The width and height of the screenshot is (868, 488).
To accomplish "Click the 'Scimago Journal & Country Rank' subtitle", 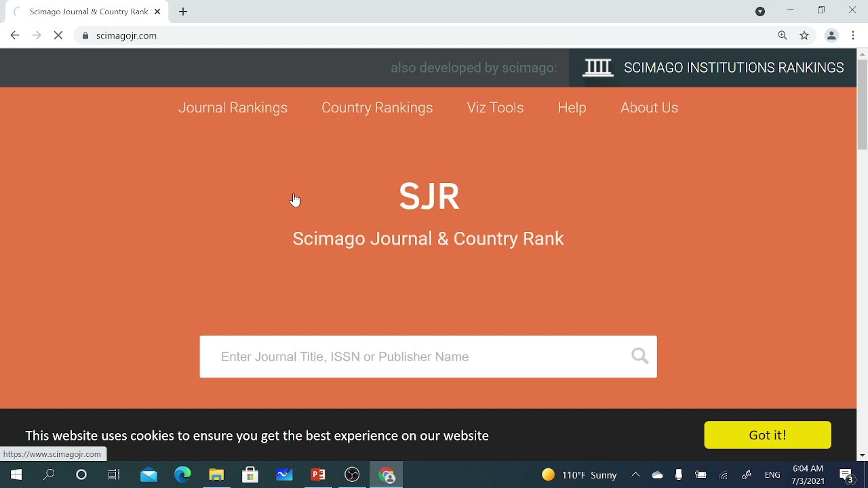I will pyautogui.click(x=428, y=239).
